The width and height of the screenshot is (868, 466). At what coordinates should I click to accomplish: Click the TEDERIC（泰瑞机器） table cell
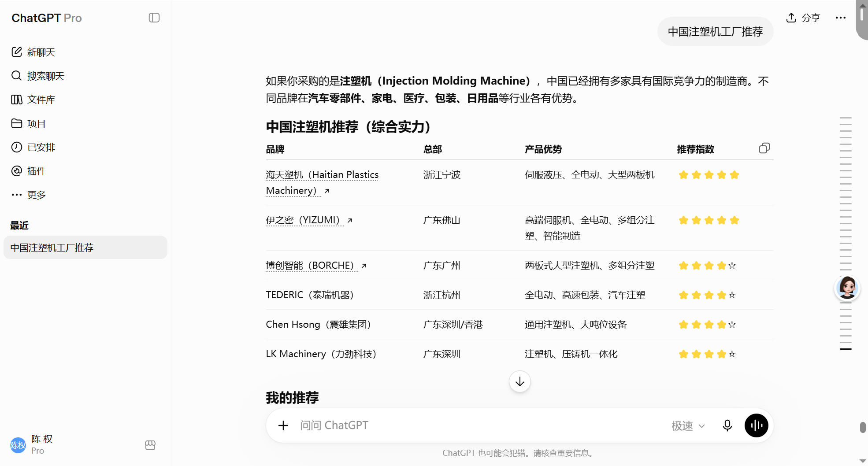click(x=310, y=295)
